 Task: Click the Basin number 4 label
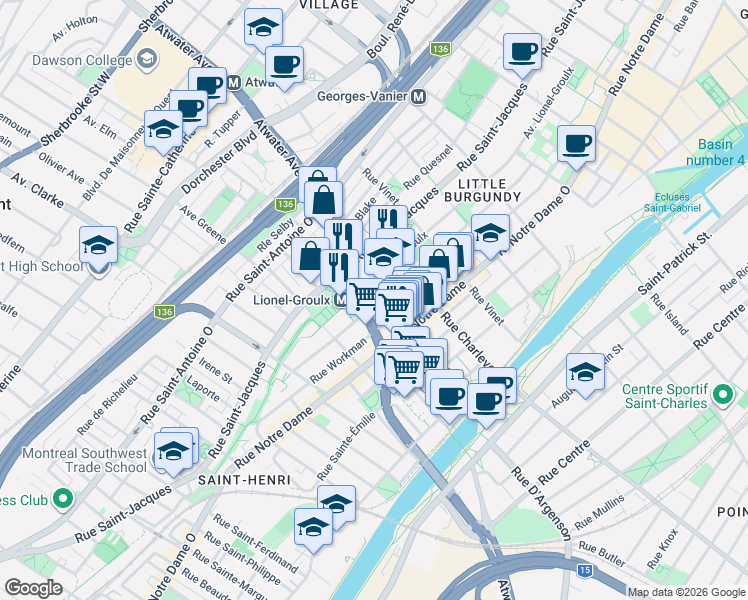tap(715, 152)
